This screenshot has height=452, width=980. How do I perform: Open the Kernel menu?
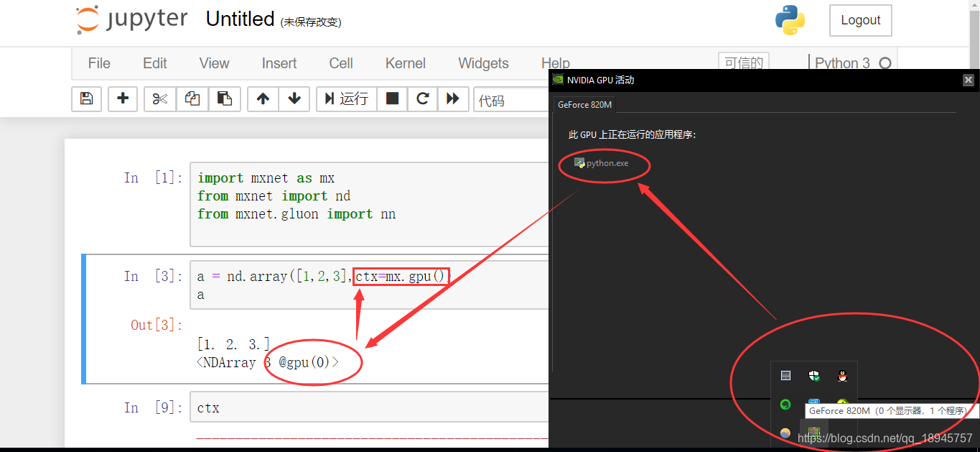tap(406, 63)
